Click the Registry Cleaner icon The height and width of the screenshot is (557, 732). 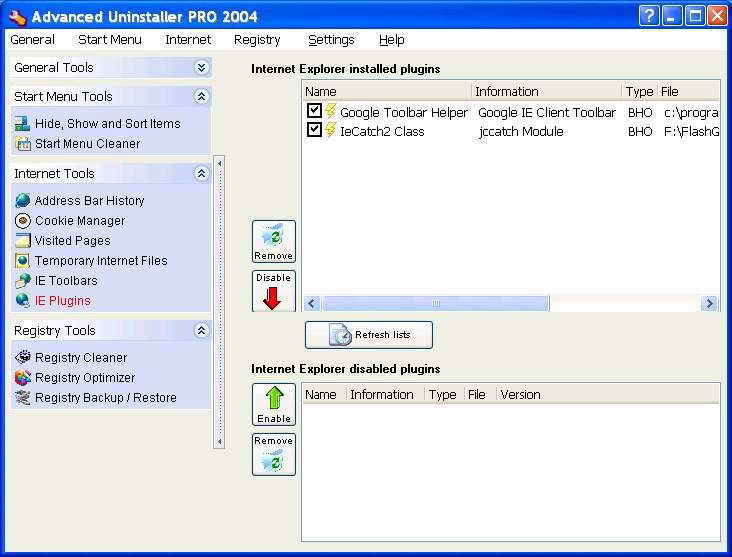point(23,358)
